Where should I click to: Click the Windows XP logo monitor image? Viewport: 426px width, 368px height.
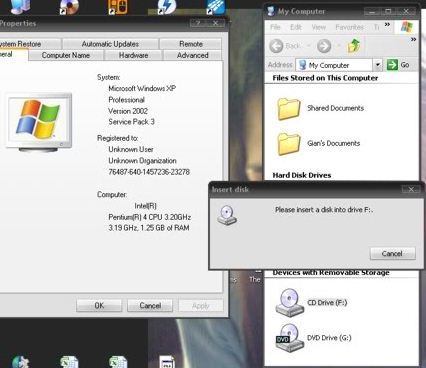click(x=39, y=123)
